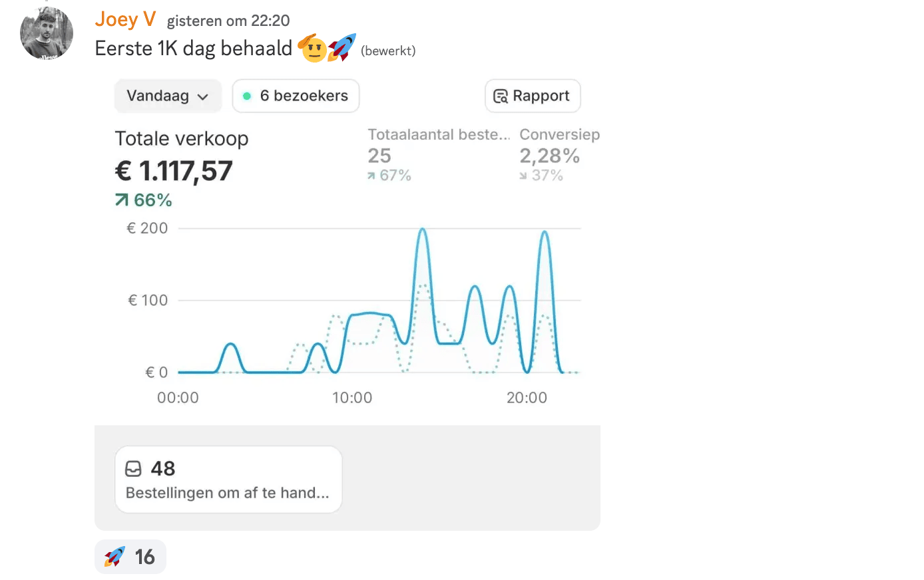
Task: Click the saluting face emoji
Action: [x=312, y=49]
